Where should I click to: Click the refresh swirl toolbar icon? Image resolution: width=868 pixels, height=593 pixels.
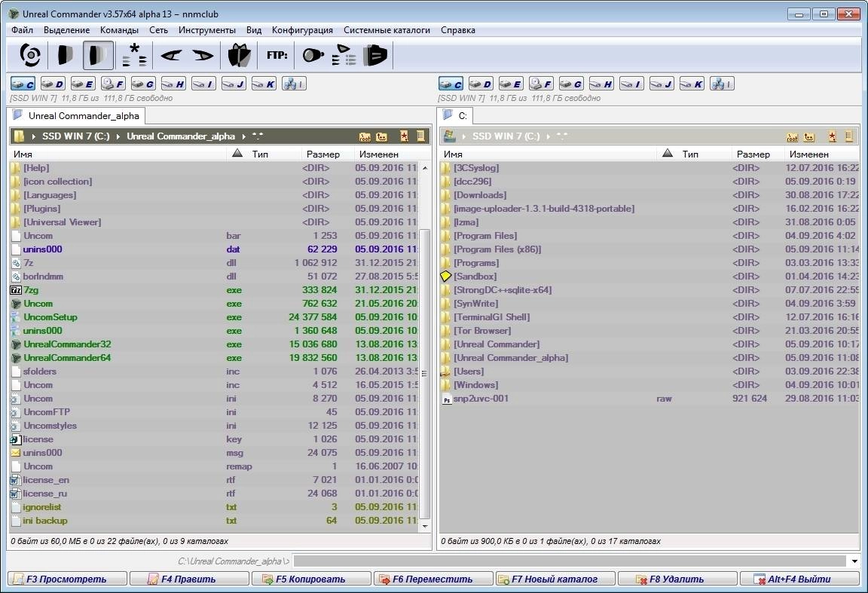(30, 55)
